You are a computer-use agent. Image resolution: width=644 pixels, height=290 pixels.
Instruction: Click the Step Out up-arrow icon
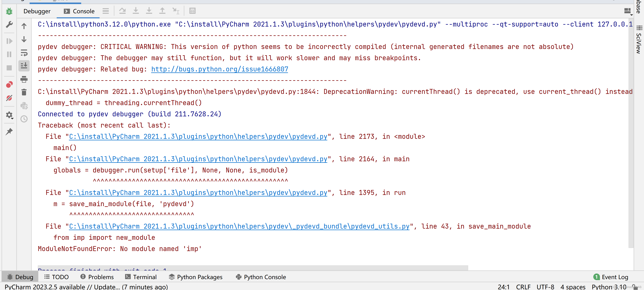pyautogui.click(x=162, y=11)
